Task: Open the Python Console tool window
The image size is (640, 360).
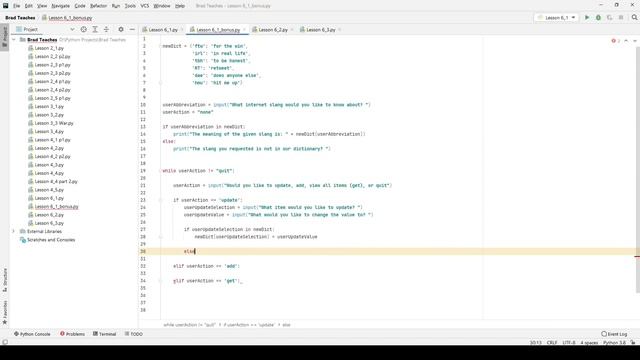Action: (x=32, y=334)
